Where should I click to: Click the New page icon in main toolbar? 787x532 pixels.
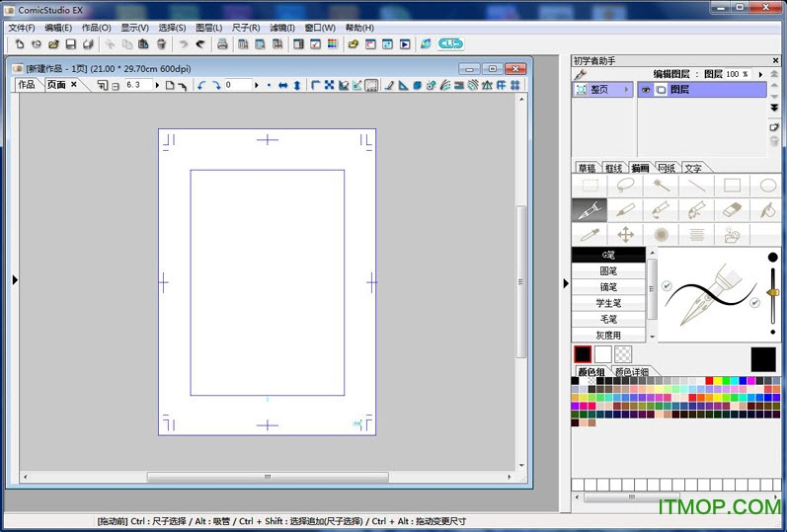tap(19, 44)
